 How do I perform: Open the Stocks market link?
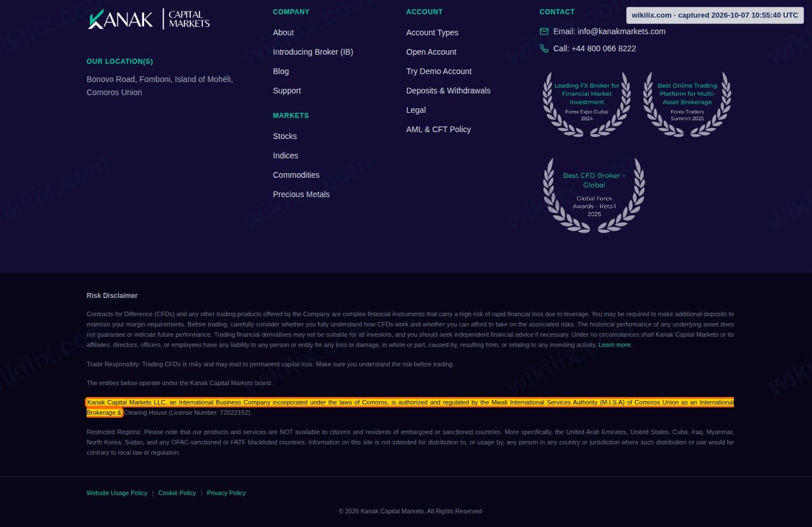[285, 136]
